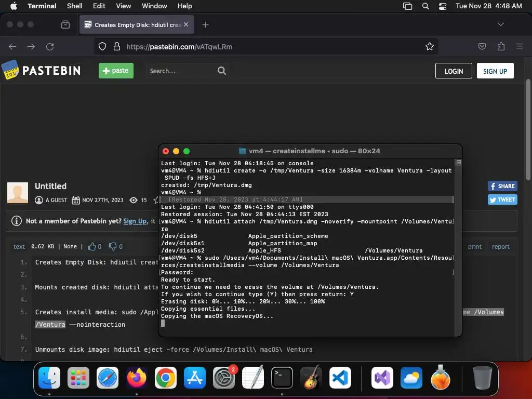Click the browser back arrow
The image size is (532, 399).
tap(12, 46)
